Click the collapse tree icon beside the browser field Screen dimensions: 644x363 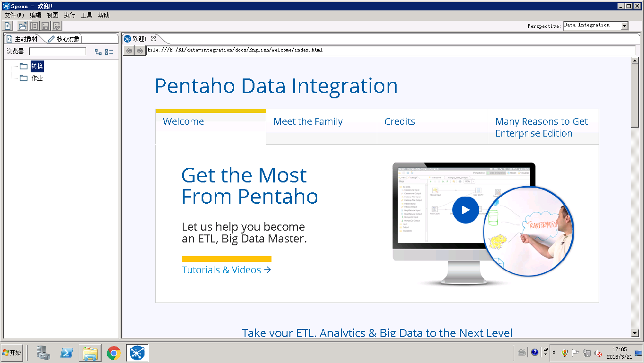click(109, 52)
